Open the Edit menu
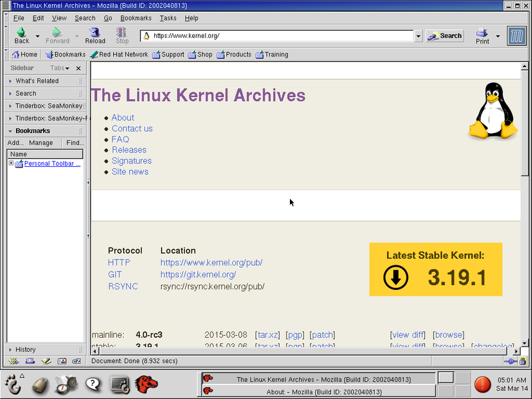This screenshot has width=532, height=399. tap(38, 18)
